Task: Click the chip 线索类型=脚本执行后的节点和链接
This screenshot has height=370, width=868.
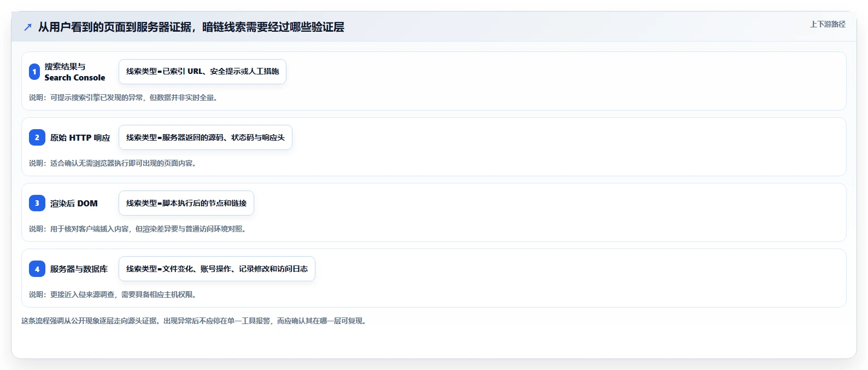Action: 186,203
